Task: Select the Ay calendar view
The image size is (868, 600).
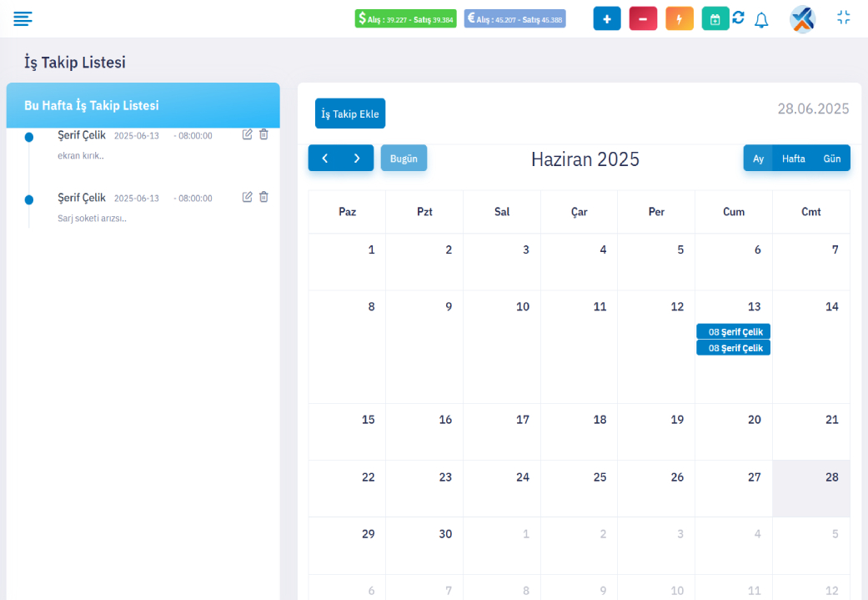Action: coord(758,158)
